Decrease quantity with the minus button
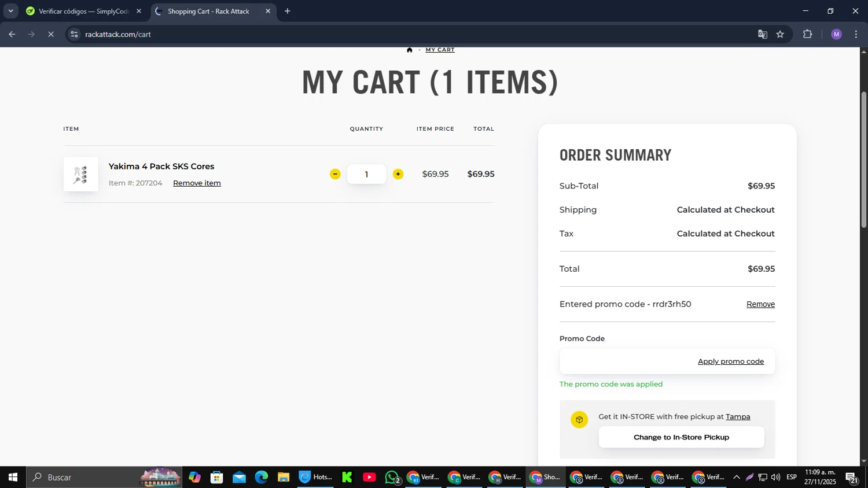The image size is (868, 488). pyautogui.click(x=335, y=174)
